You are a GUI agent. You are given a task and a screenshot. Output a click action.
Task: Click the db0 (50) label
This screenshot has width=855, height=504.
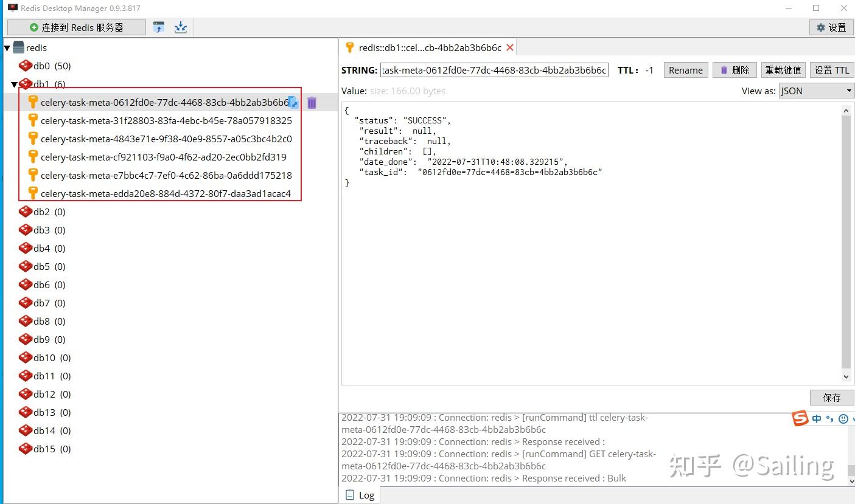(52, 66)
